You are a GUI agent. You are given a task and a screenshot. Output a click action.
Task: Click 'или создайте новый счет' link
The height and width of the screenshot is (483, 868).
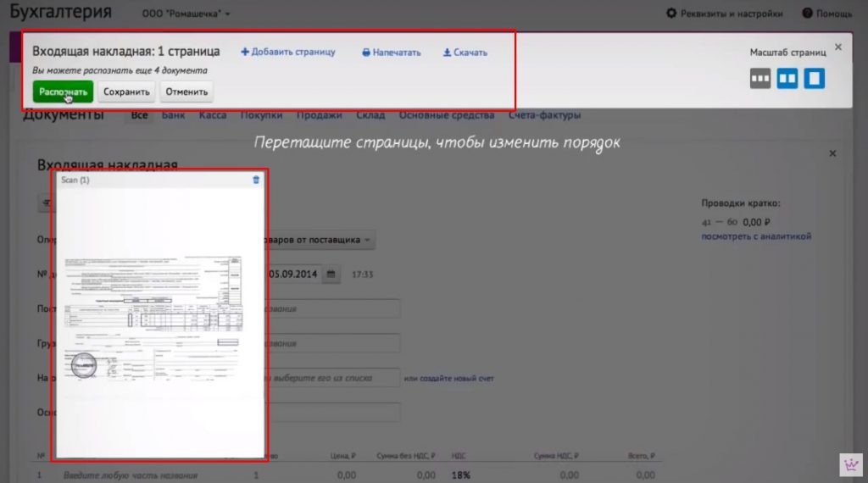pos(448,379)
